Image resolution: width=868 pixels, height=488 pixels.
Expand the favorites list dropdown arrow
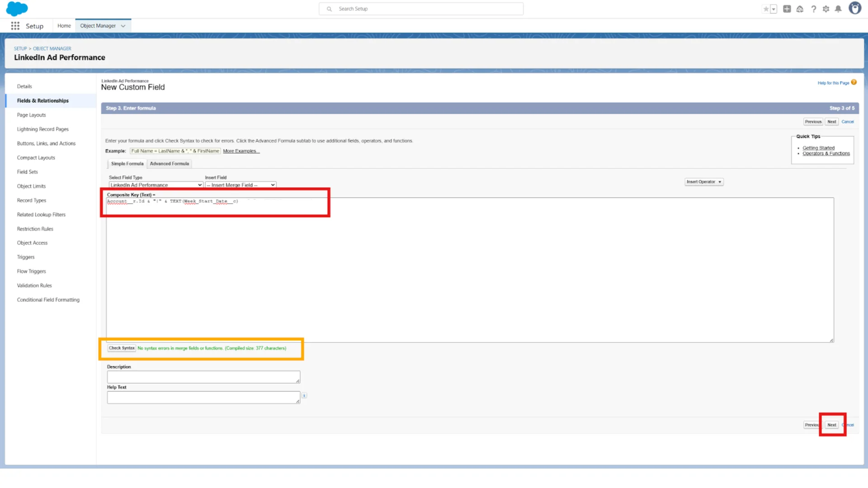(774, 9)
